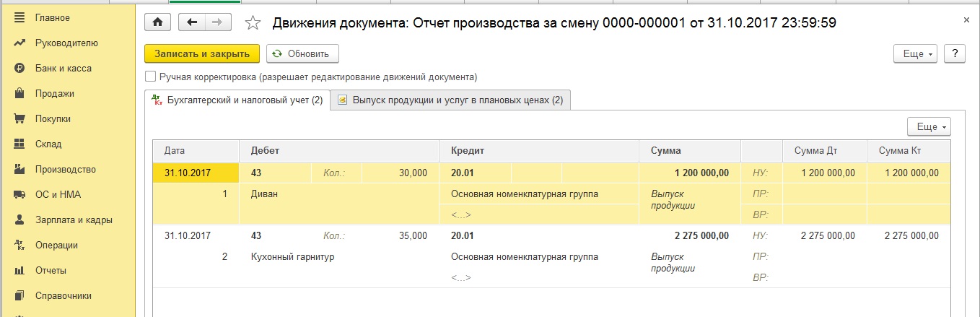
Task: Enable the Ручная корректировка checkbox
Action: pos(150,77)
